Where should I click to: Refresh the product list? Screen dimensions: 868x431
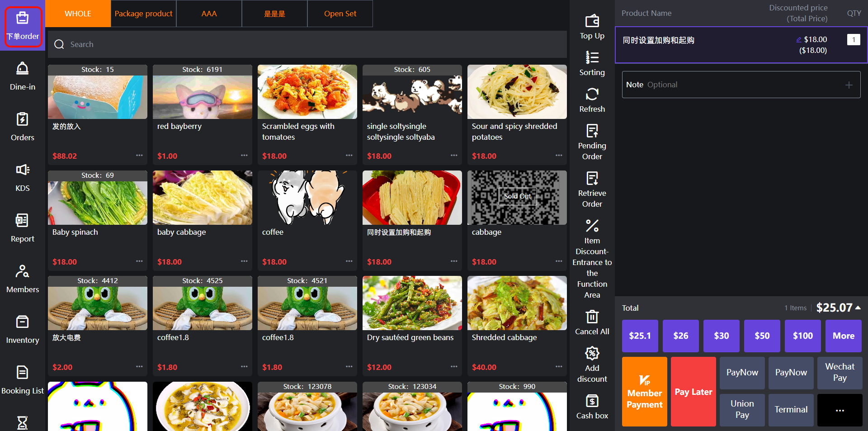point(592,94)
